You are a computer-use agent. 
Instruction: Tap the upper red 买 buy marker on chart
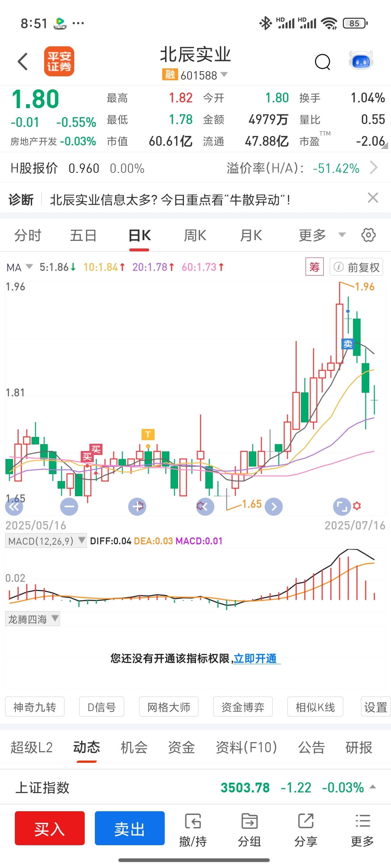(96, 449)
